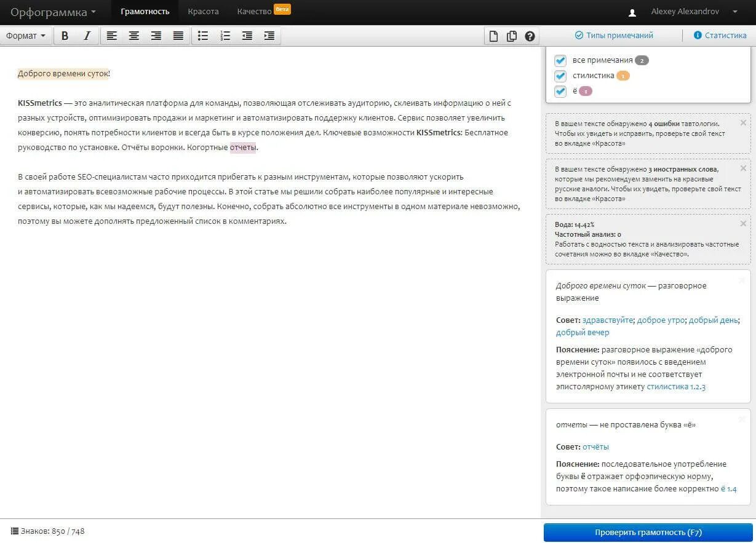Increase paragraph indent
The width and height of the screenshot is (756, 543).
point(269,36)
